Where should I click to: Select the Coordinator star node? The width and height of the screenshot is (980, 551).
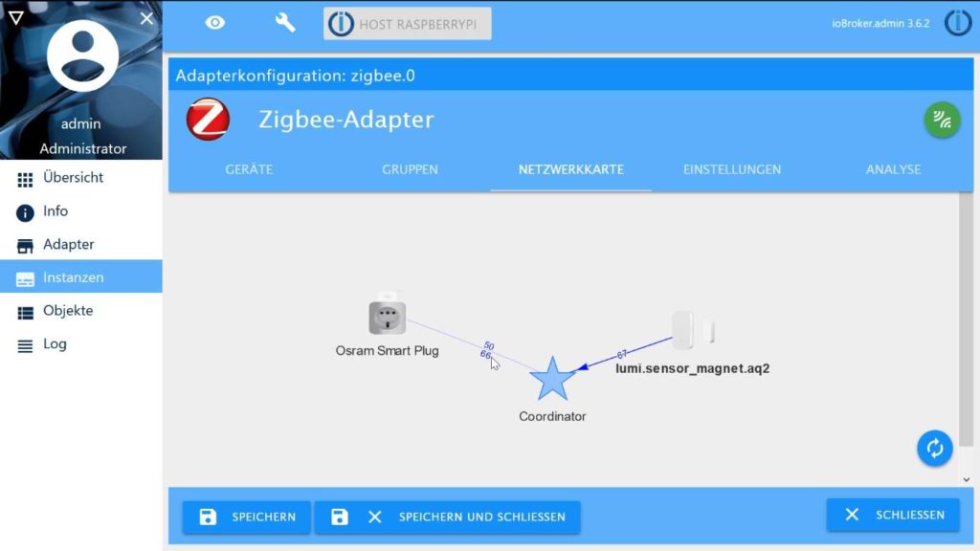tap(552, 379)
